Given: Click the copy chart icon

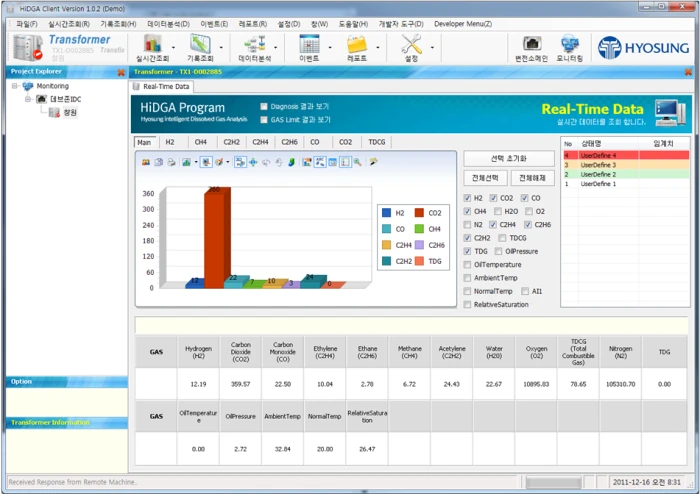Looking at the screenshot, I should click(x=158, y=162).
